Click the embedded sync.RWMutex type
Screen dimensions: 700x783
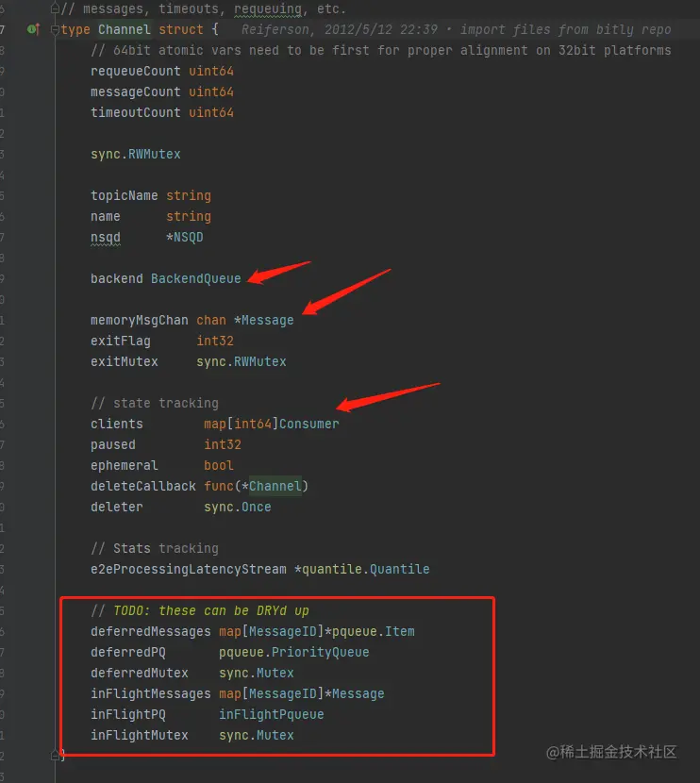click(x=135, y=154)
